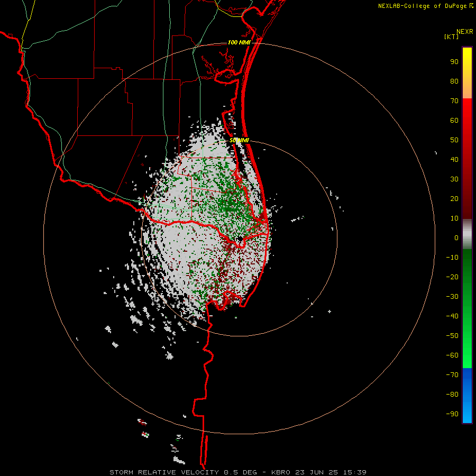Viewport: 476px width, 476px height.
Task: Click the positive 30 knot scale label
Action: [x=454, y=179]
